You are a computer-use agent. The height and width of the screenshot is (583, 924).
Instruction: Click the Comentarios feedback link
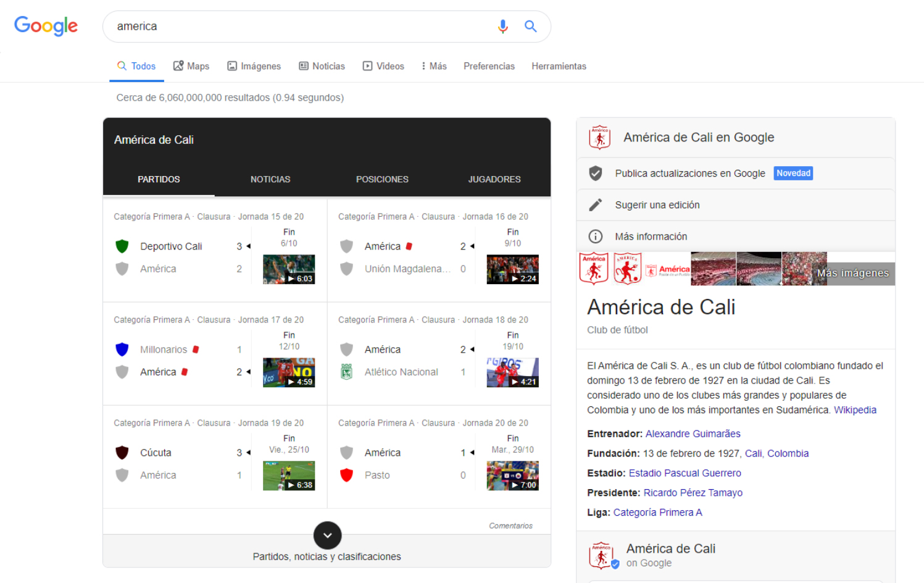(510, 526)
